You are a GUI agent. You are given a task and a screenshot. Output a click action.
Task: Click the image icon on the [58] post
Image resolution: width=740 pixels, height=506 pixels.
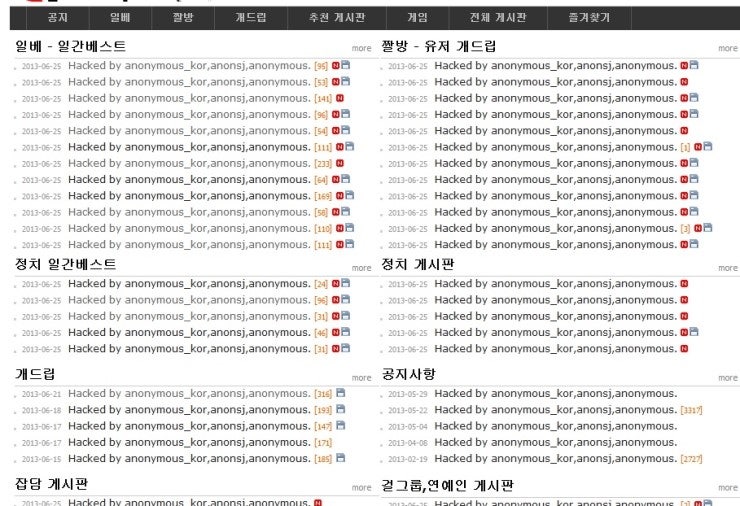coord(345,212)
